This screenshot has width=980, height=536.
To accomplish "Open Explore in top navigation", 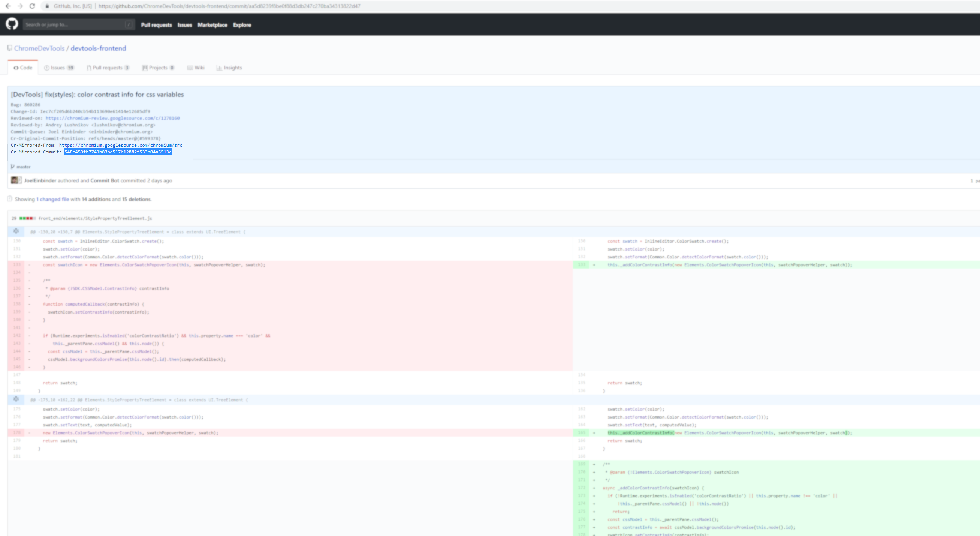I will click(242, 25).
